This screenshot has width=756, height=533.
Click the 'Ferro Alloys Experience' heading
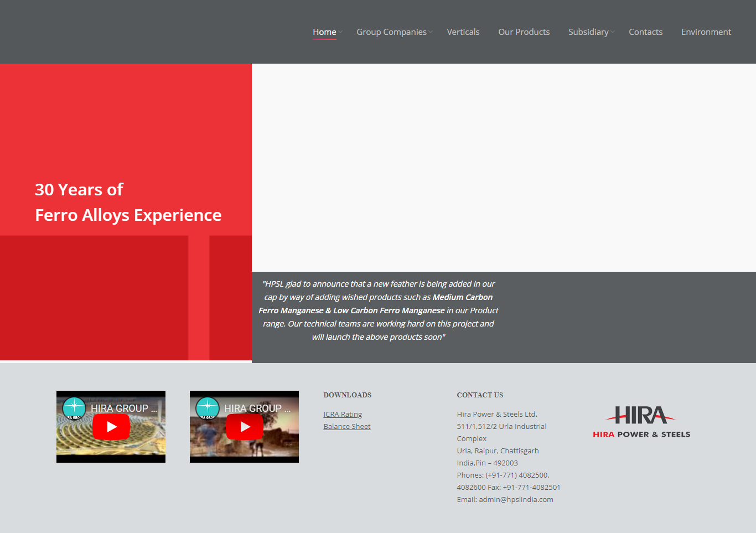(x=128, y=215)
